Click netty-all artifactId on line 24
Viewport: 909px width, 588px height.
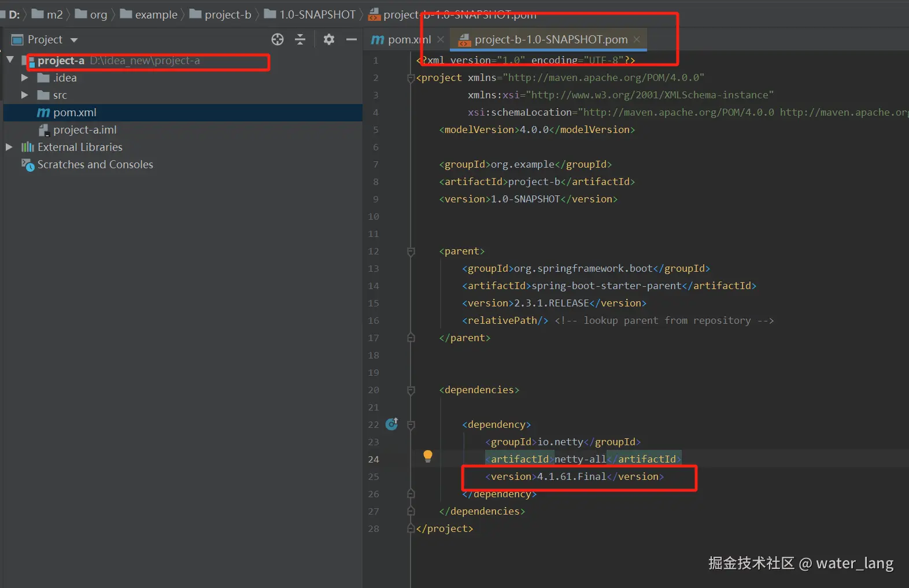tap(581, 459)
